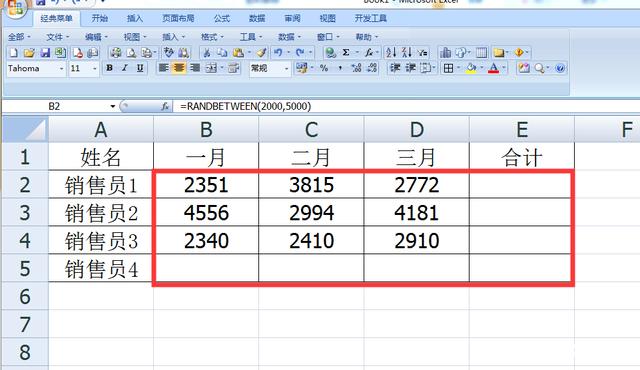The width and height of the screenshot is (640, 370).
Task: Apply comma style format
Action: (x=340, y=68)
